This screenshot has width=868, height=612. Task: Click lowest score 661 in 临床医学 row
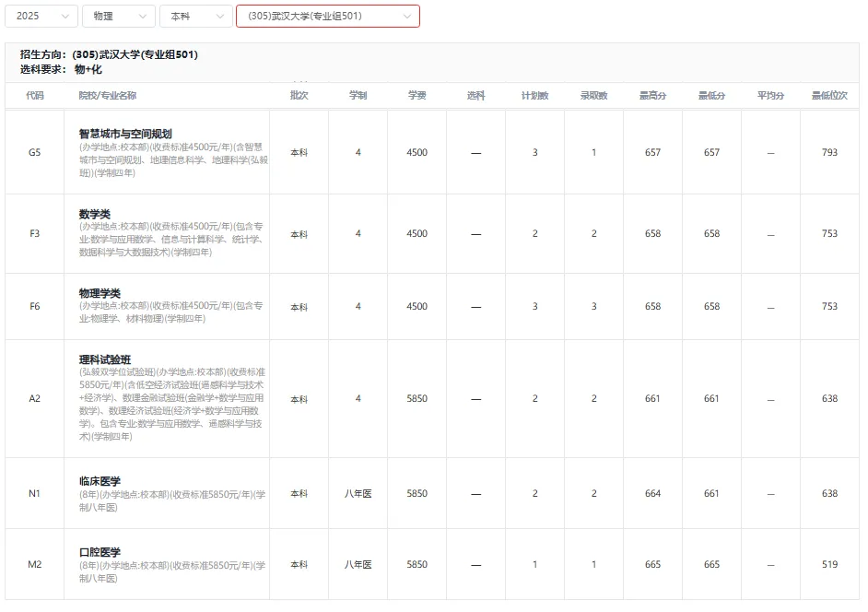pyautogui.click(x=712, y=493)
